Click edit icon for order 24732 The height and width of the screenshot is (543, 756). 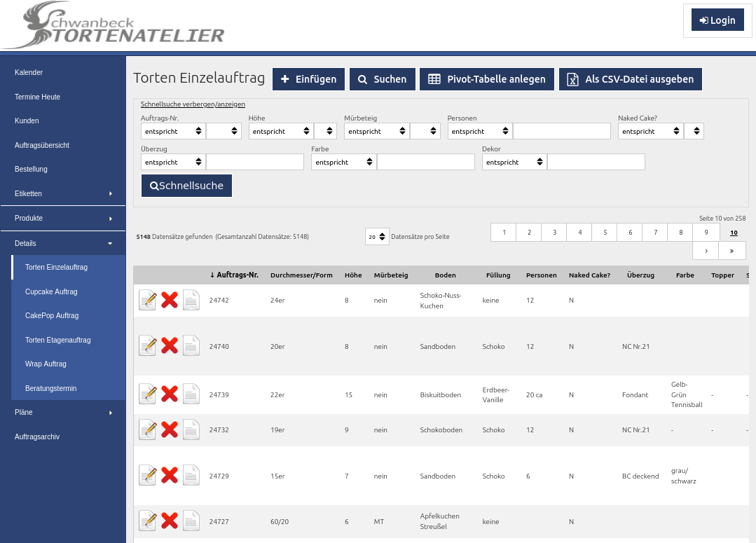point(148,429)
